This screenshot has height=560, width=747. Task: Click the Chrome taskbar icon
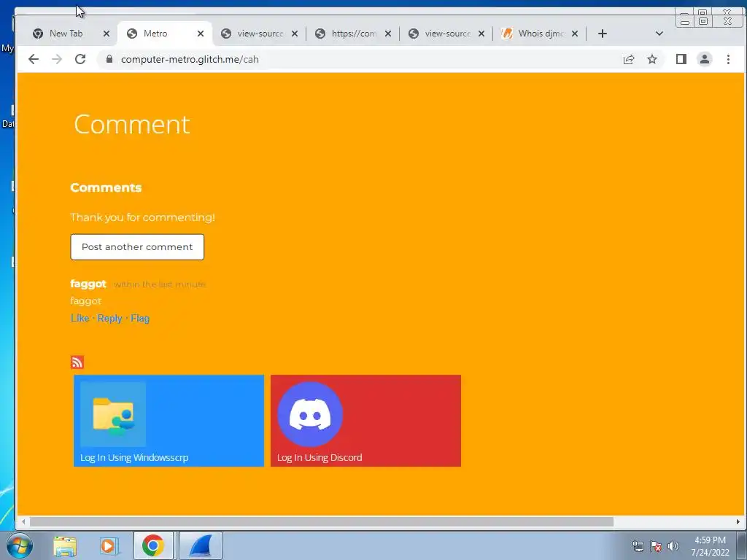pos(153,545)
